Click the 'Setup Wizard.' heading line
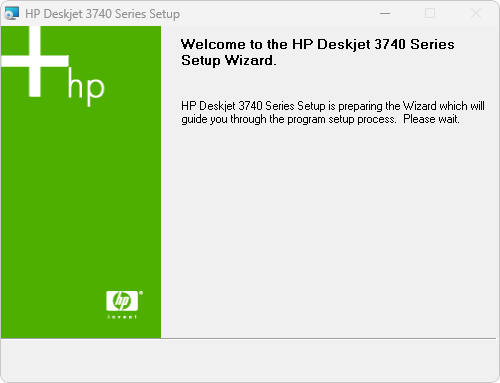Screen dimensions: 500x383 point(229,61)
